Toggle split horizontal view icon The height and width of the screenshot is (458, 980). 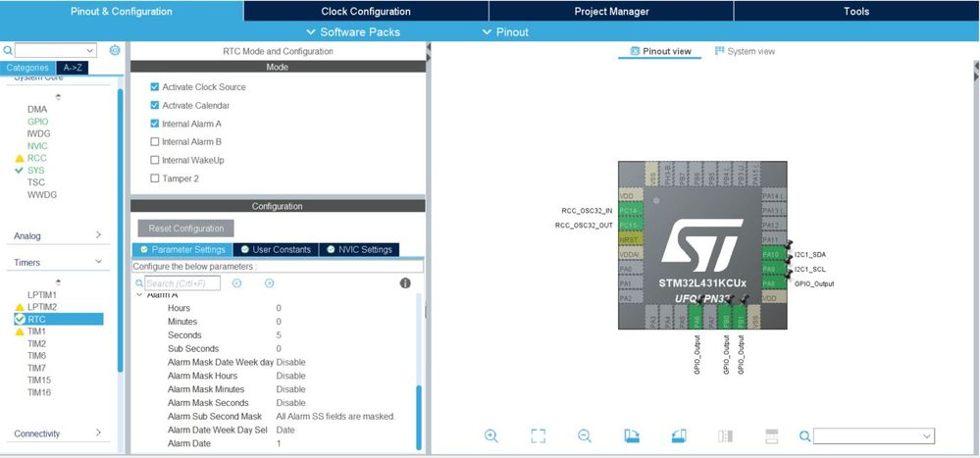tap(772, 436)
